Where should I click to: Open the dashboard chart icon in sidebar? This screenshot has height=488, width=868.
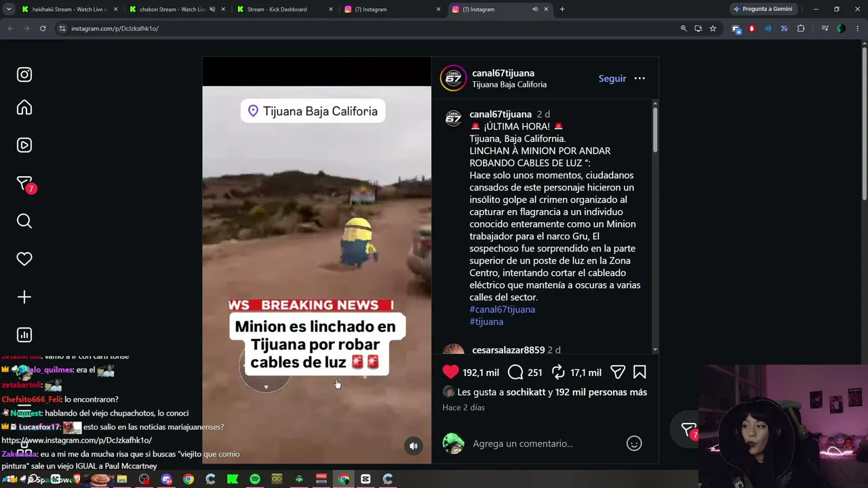(x=24, y=335)
